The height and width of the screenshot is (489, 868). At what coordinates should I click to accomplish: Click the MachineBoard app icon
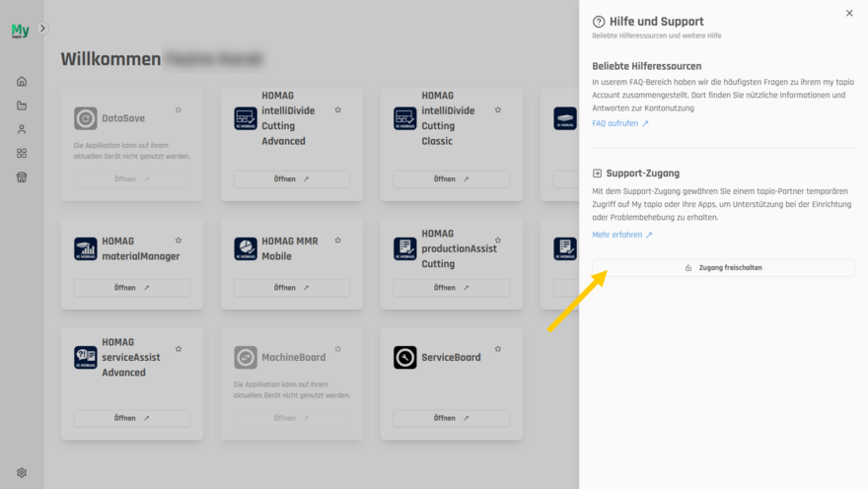pos(246,357)
